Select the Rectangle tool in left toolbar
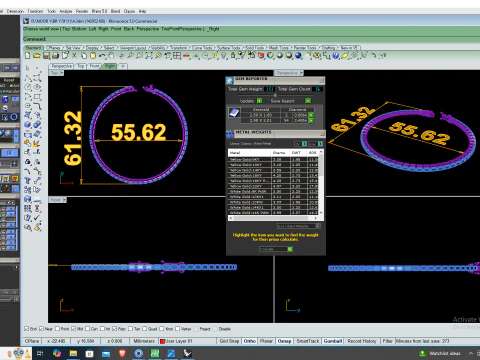 [37, 97]
